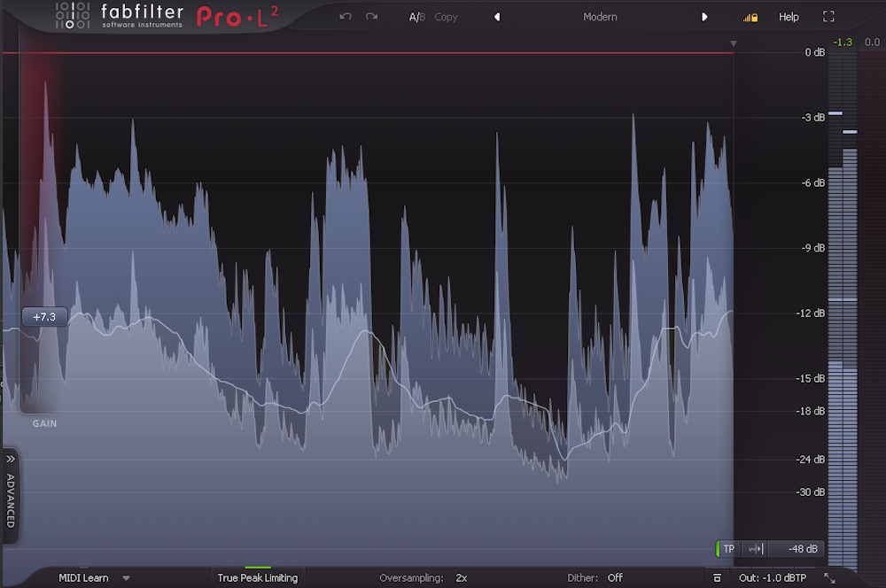886x588 pixels.
Task: Toggle the A/B comparison state
Action: [x=417, y=17]
